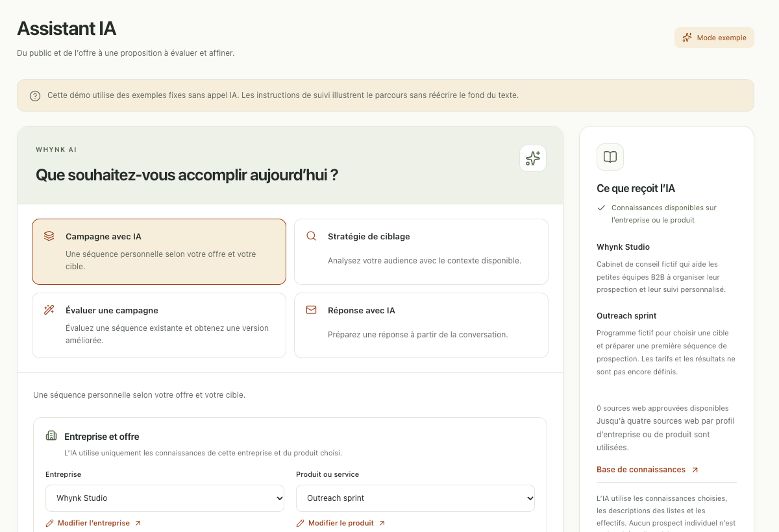Click the envelope icon of Réponse avec IA
779x532 pixels.
tap(312, 310)
